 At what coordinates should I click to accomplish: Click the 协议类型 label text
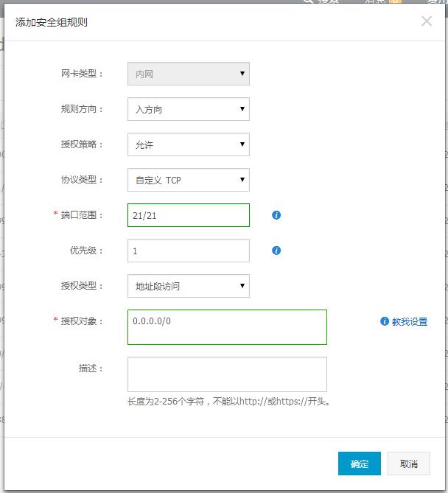(x=82, y=180)
